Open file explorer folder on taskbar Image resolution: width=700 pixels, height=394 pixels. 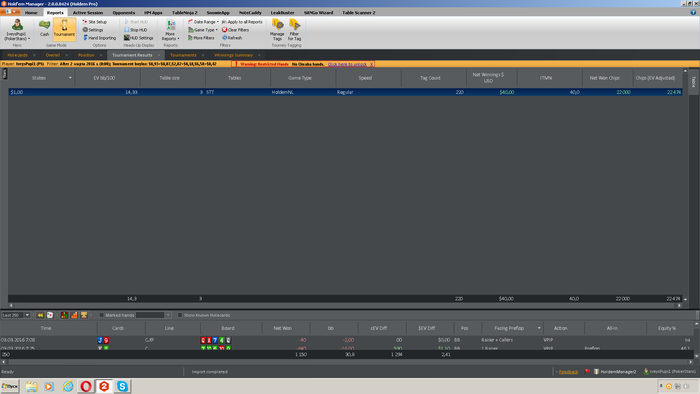[x=31, y=386]
